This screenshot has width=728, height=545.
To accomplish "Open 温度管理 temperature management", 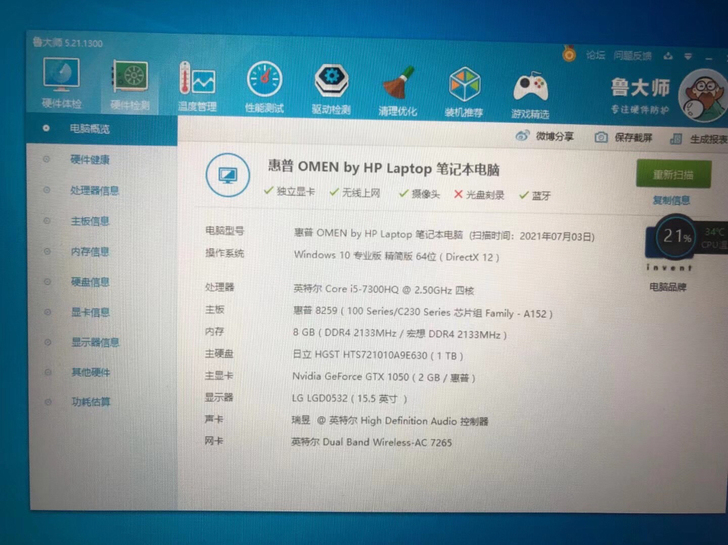I will [x=197, y=86].
